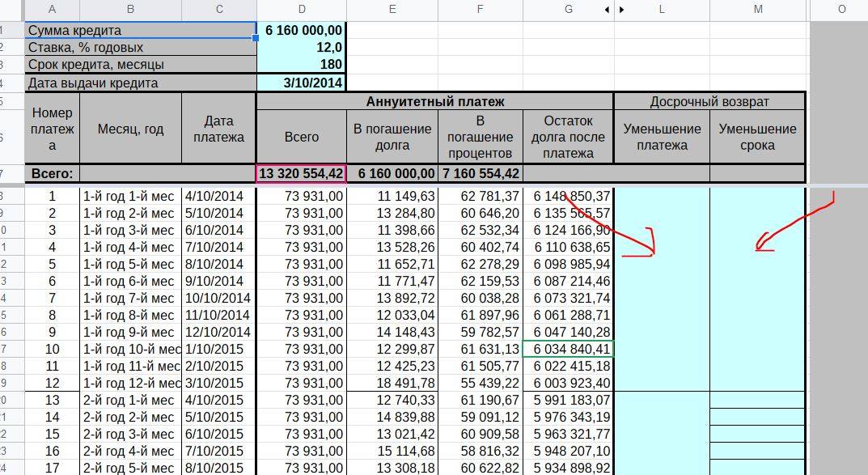
Task: Select cell with 1-й год 12-й мес
Action: (x=130, y=383)
